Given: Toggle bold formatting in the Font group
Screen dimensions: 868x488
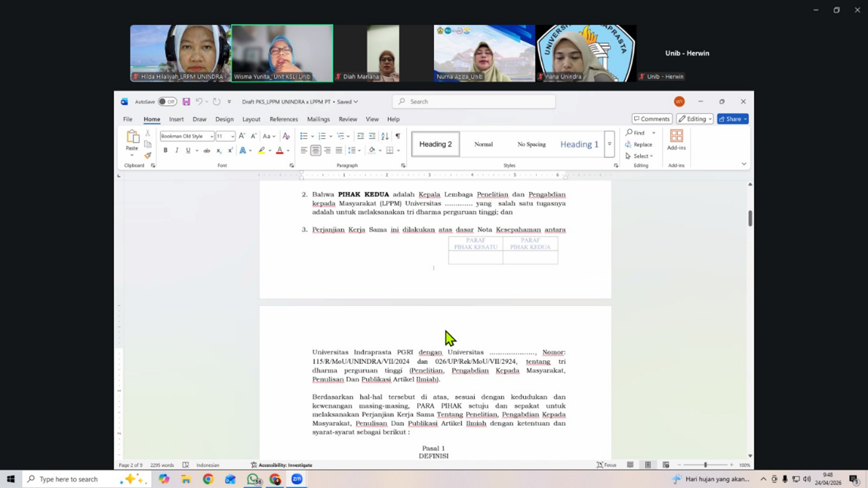Looking at the screenshot, I should (165, 151).
